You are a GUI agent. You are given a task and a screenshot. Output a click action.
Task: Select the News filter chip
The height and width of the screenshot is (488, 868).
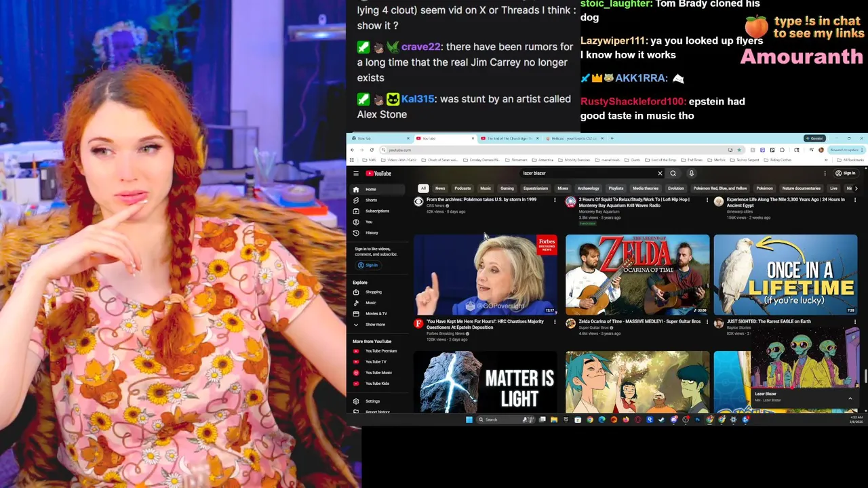[440, 188]
